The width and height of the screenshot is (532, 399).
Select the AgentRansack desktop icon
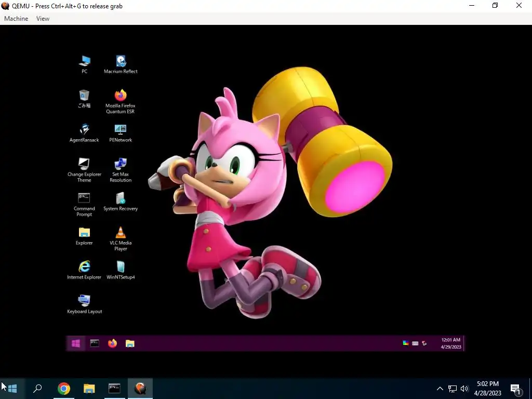(x=84, y=133)
